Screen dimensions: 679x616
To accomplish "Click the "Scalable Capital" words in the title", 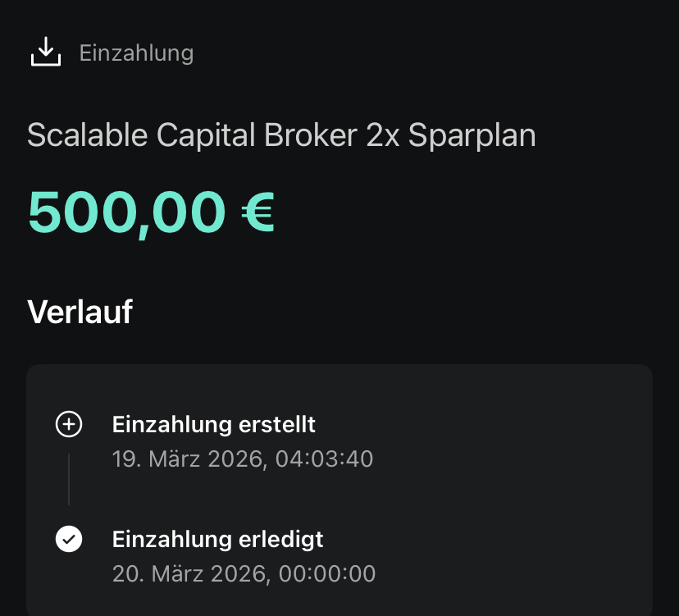I will coord(141,135).
